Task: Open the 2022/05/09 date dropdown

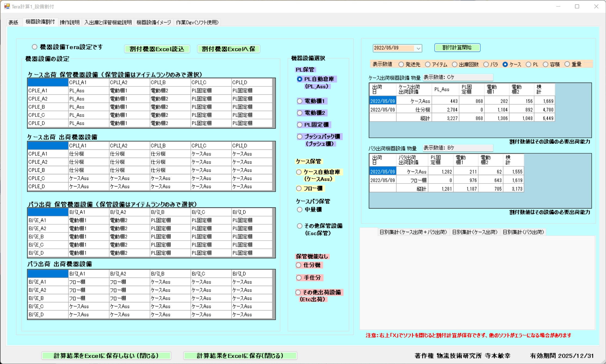Action: point(418,48)
